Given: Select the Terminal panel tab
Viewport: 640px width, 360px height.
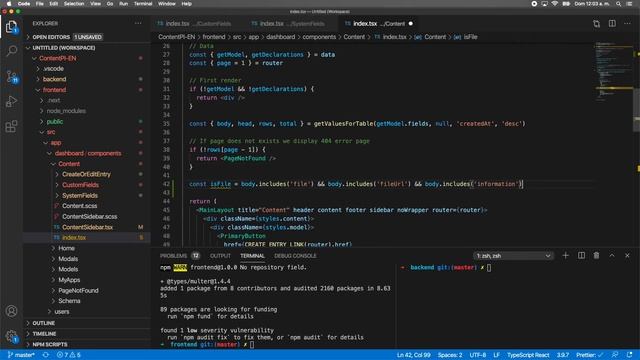Looking at the screenshot, I should click(252, 256).
